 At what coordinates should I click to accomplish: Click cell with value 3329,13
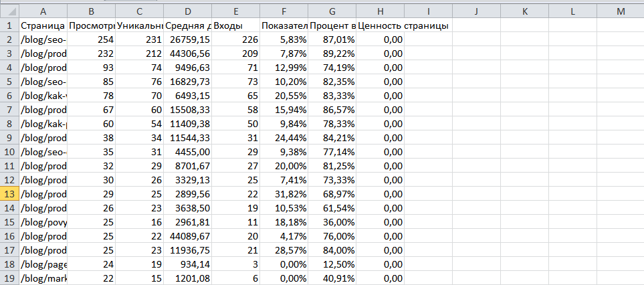click(188, 179)
